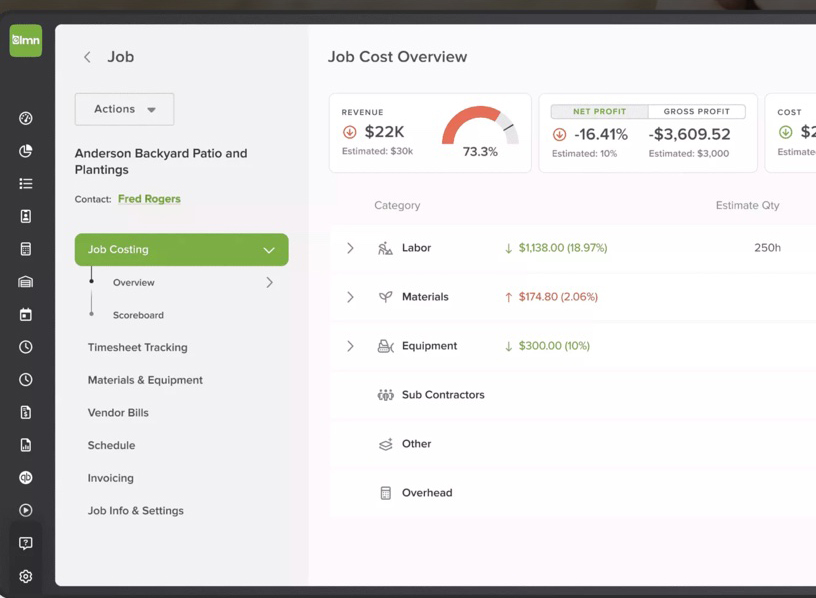
Task: Expand the Materials category row
Action: coord(350,297)
